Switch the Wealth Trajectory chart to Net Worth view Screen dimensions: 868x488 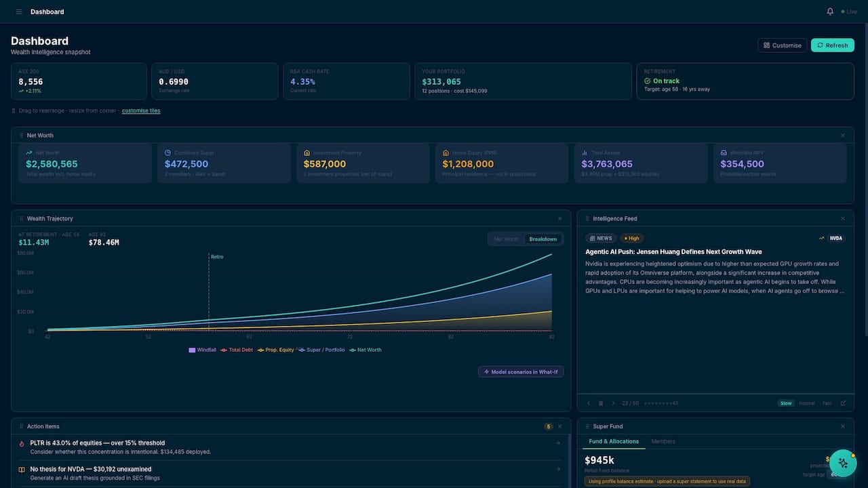pos(505,239)
